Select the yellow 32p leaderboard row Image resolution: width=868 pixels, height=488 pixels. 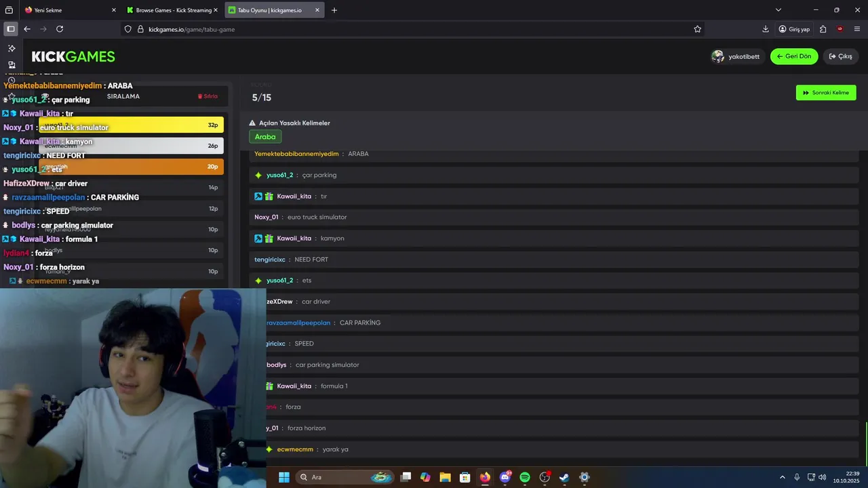point(131,125)
